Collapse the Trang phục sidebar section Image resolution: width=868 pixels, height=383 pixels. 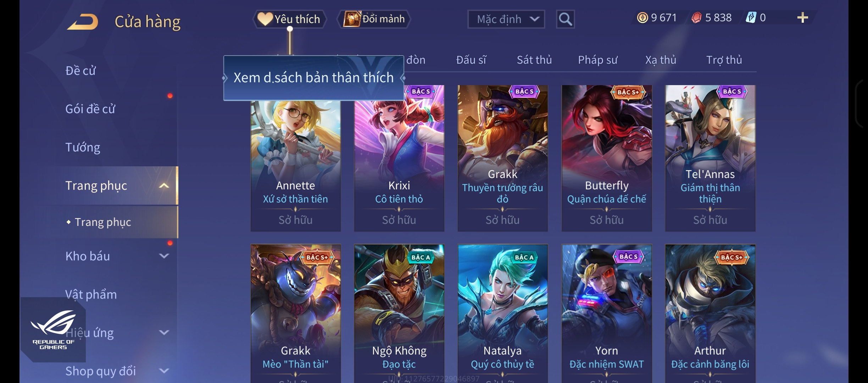164,185
